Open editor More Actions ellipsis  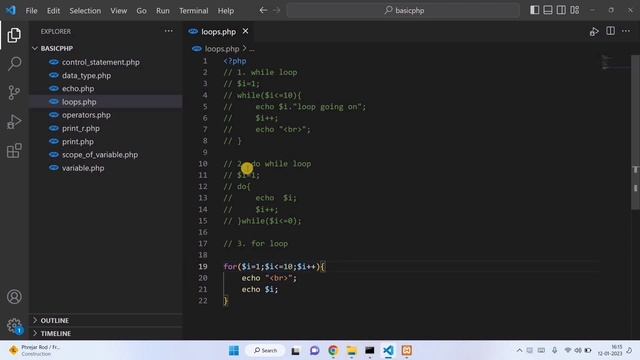tap(626, 31)
